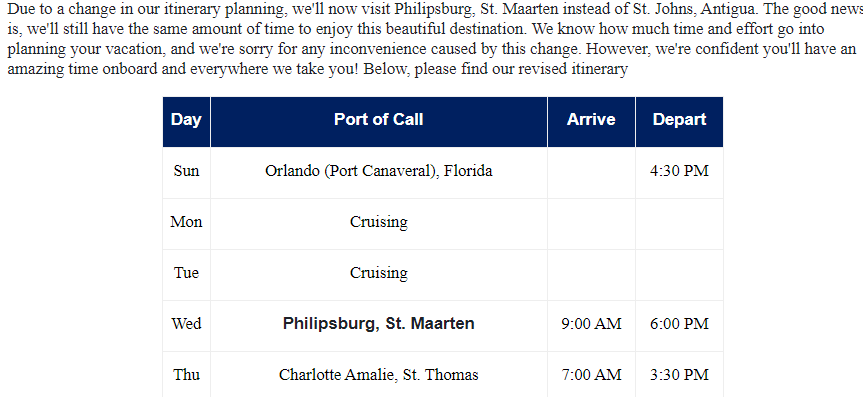This screenshot has height=397, width=863.
Task: Select the Orlando (Port Canaveral), Florida cell
Action: [379, 172]
